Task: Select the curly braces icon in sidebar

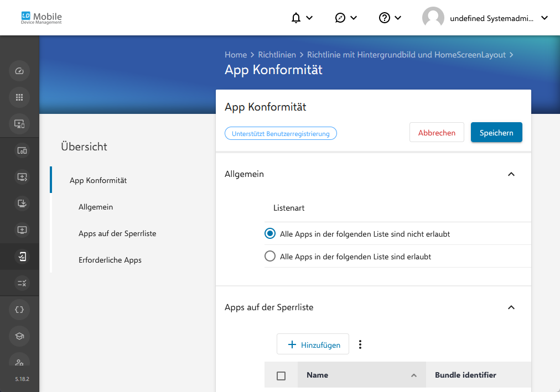Action: [19, 310]
